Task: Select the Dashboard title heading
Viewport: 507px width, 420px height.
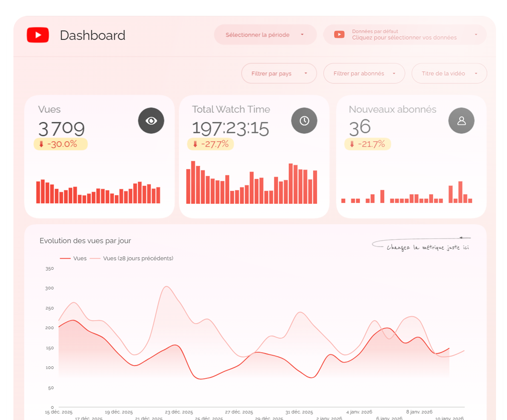Action: [x=93, y=35]
